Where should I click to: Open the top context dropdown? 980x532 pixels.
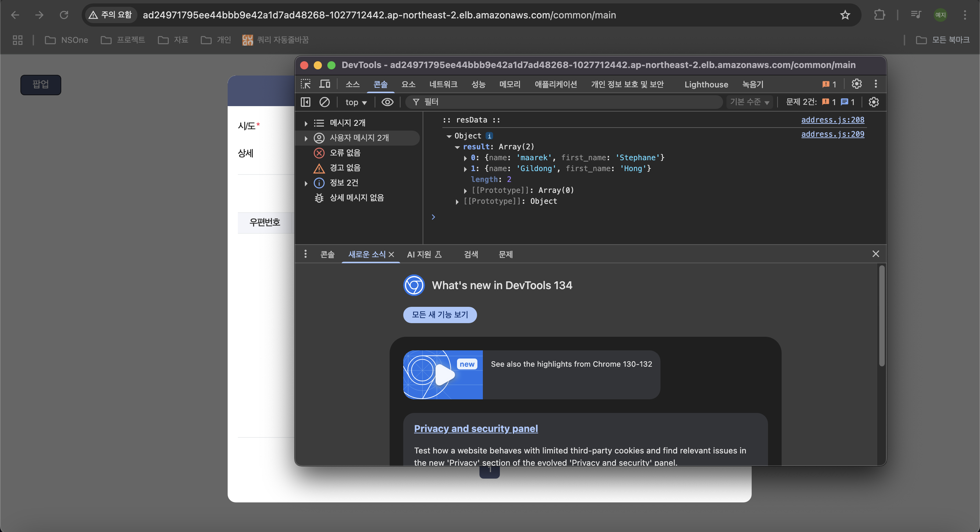click(356, 102)
